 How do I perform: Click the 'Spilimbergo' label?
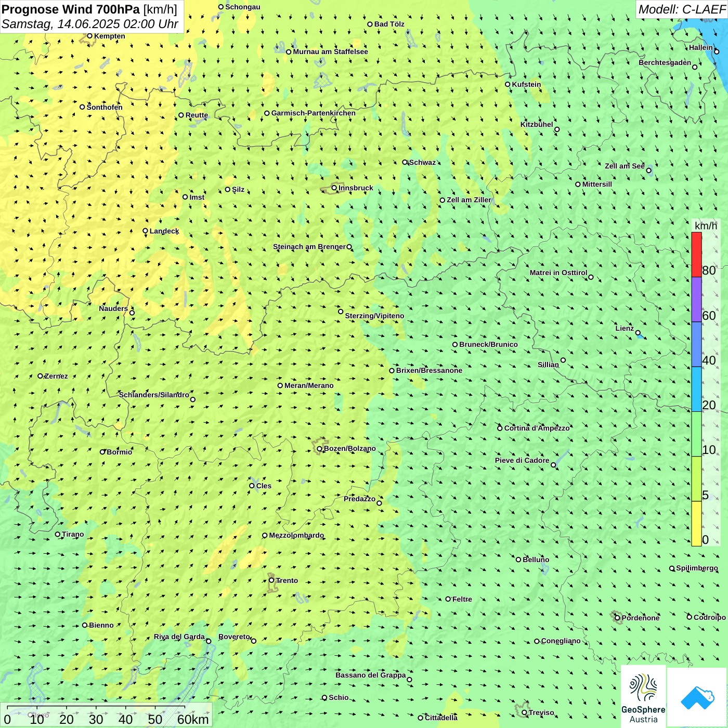697,568
